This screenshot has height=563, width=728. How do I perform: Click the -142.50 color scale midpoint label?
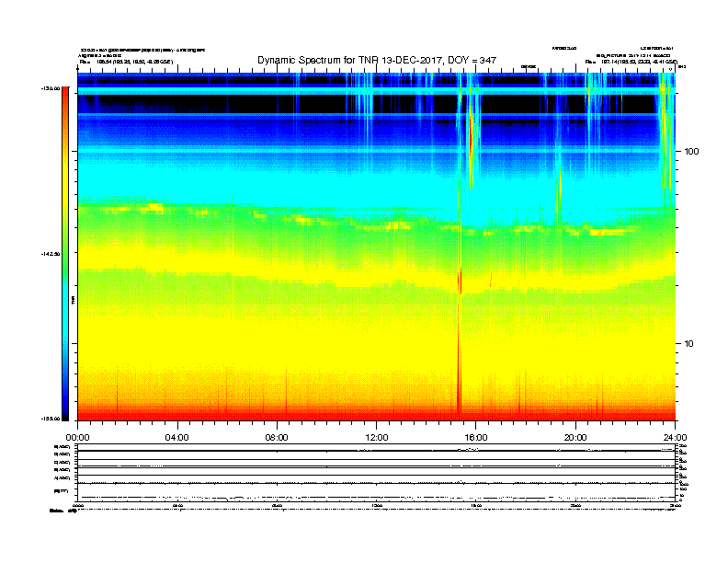(x=49, y=254)
